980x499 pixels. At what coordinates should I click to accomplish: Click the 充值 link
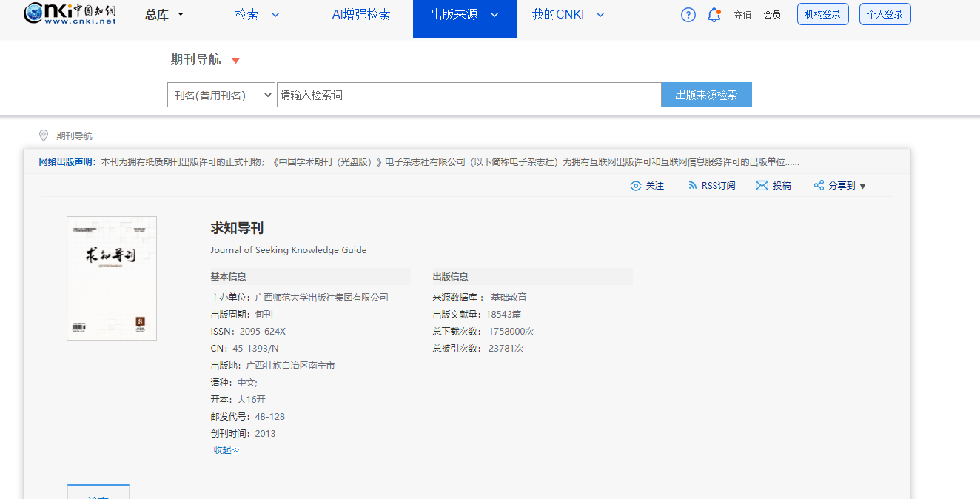point(742,15)
